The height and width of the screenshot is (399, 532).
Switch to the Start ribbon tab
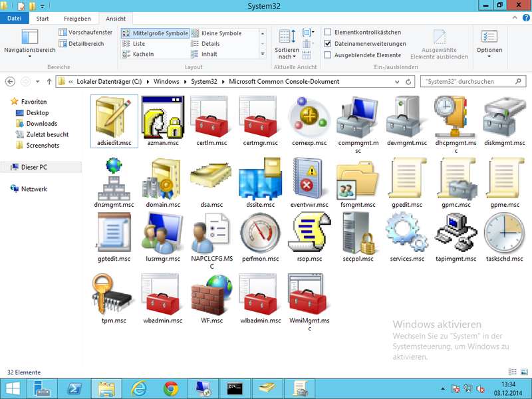(x=43, y=19)
